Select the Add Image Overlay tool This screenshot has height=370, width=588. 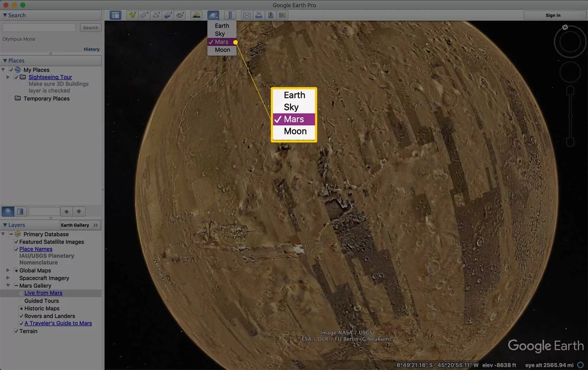(168, 15)
